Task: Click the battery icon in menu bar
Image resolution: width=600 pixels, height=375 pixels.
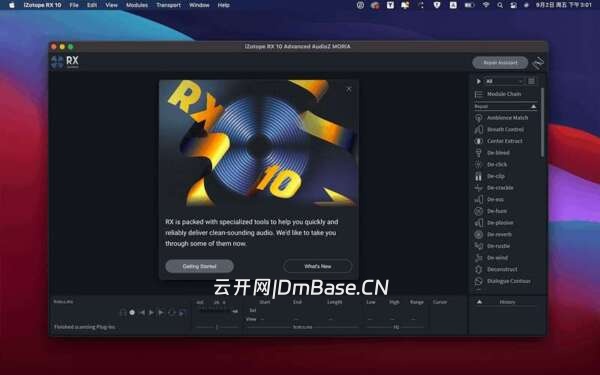Action: pos(469,5)
